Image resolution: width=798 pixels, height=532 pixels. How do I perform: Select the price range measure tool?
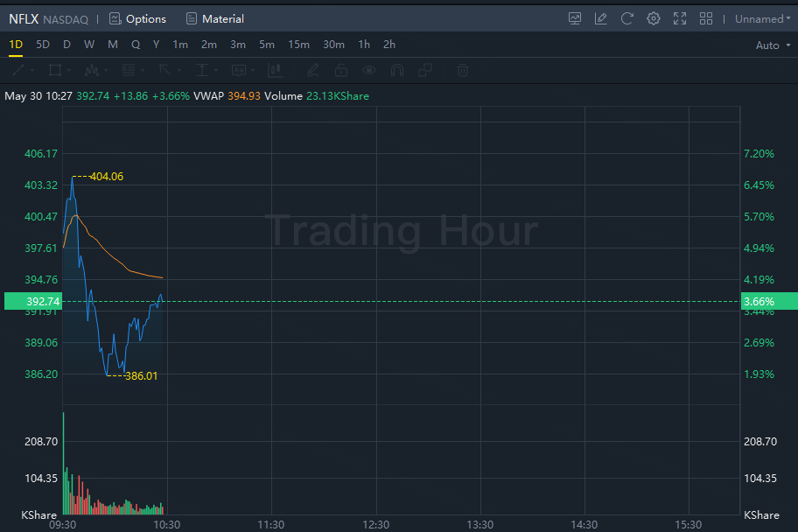click(202, 70)
